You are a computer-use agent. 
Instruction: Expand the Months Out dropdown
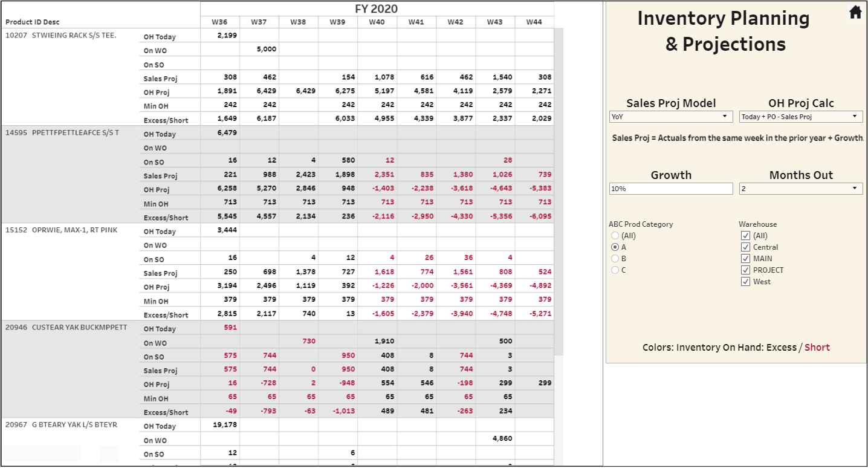click(801, 189)
